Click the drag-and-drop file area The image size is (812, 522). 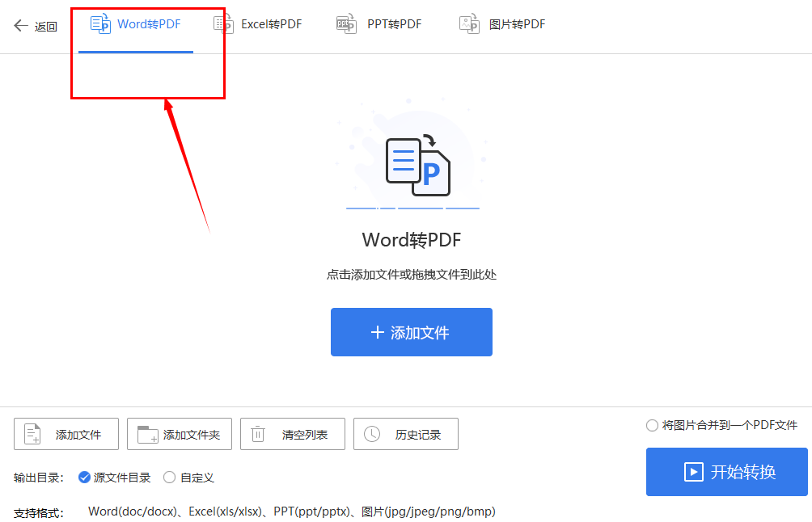click(x=412, y=242)
